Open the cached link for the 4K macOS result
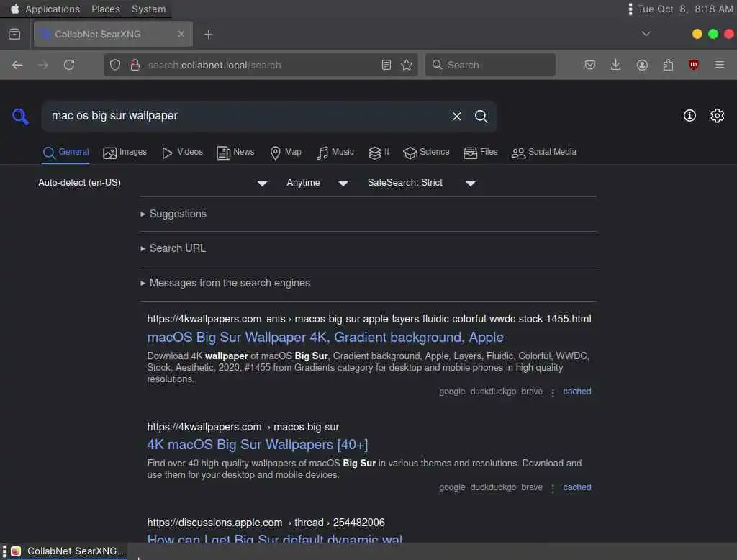The width and height of the screenshot is (737, 560). tap(577, 487)
